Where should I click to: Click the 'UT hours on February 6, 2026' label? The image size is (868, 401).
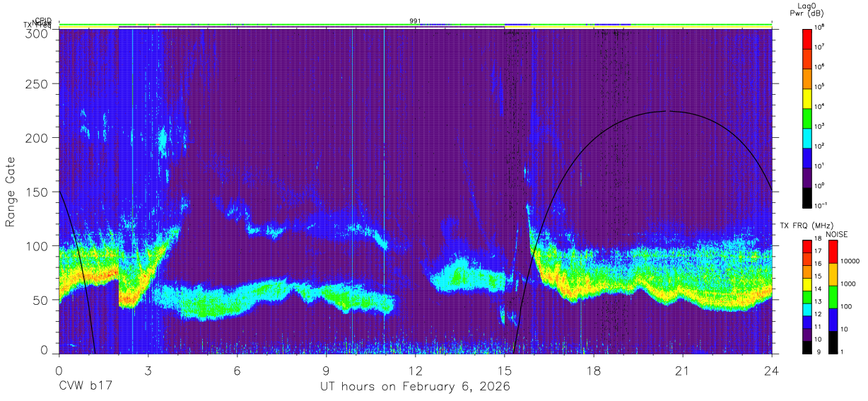[416, 387]
